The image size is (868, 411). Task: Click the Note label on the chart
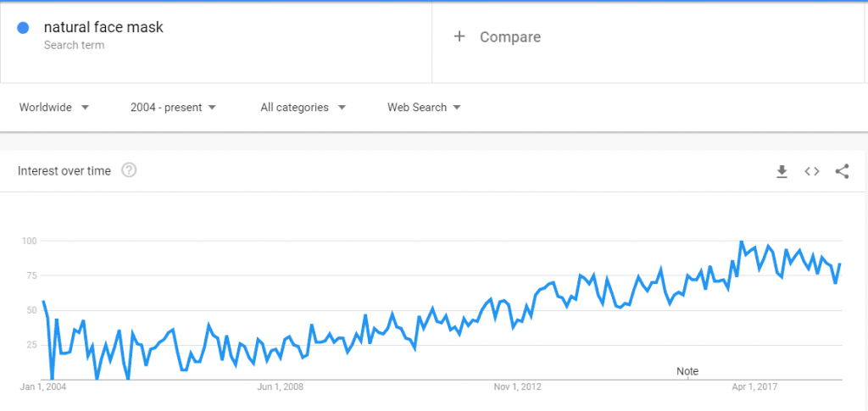tap(687, 371)
